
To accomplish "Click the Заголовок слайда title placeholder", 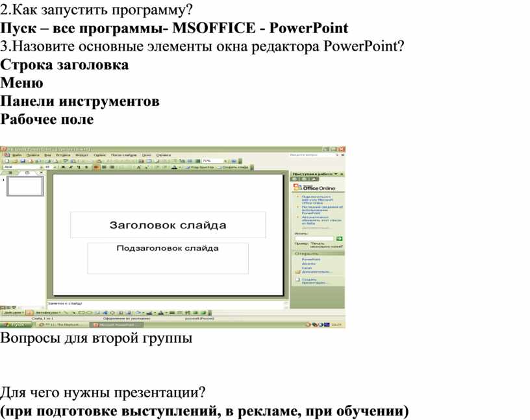I will tap(168, 225).
